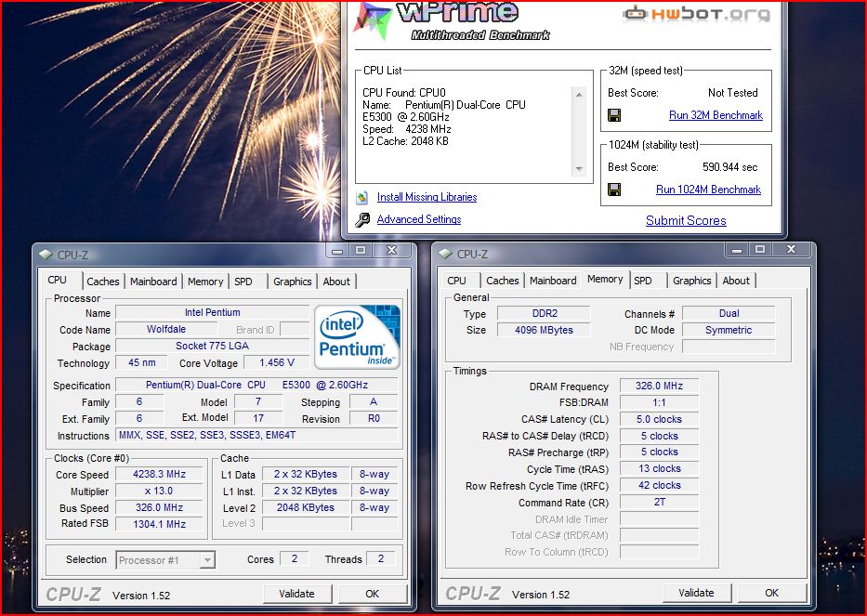Close the left CPU-Z window

pos(392,251)
